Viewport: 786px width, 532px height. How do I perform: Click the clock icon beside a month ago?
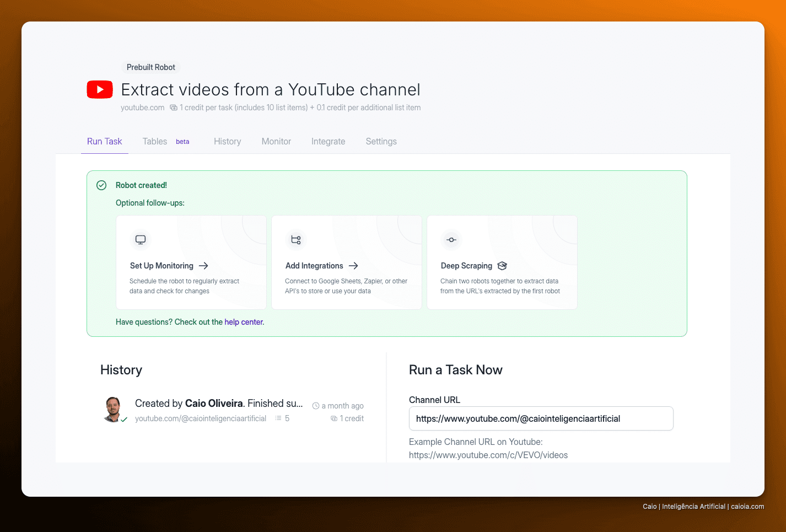[x=316, y=406]
